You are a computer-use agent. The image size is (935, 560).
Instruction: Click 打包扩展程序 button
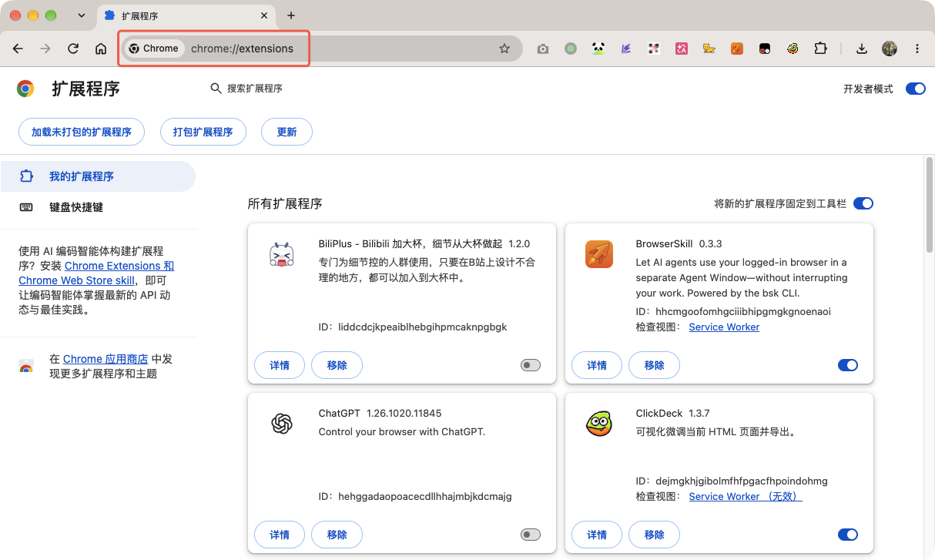(203, 132)
